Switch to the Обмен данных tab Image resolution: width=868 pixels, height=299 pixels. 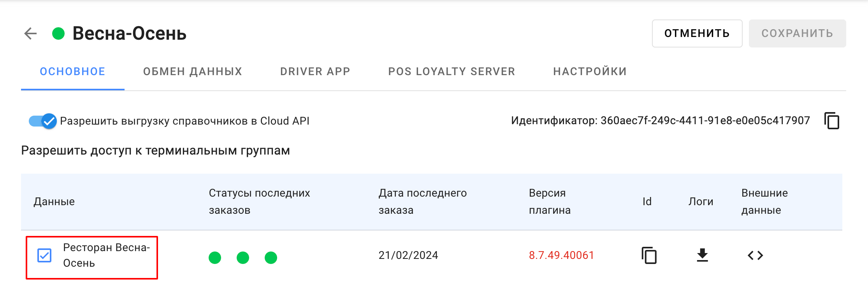pyautogui.click(x=193, y=72)
